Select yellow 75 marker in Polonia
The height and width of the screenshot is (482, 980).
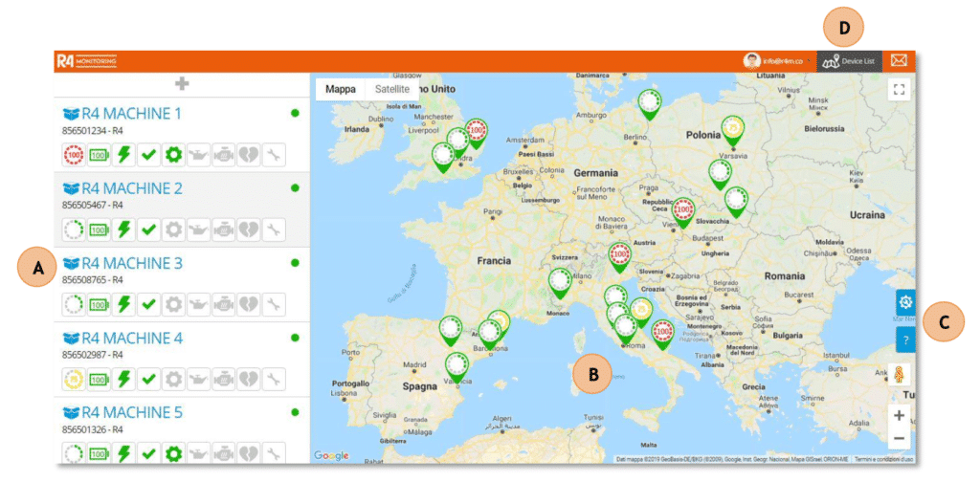tap(732, 129)
